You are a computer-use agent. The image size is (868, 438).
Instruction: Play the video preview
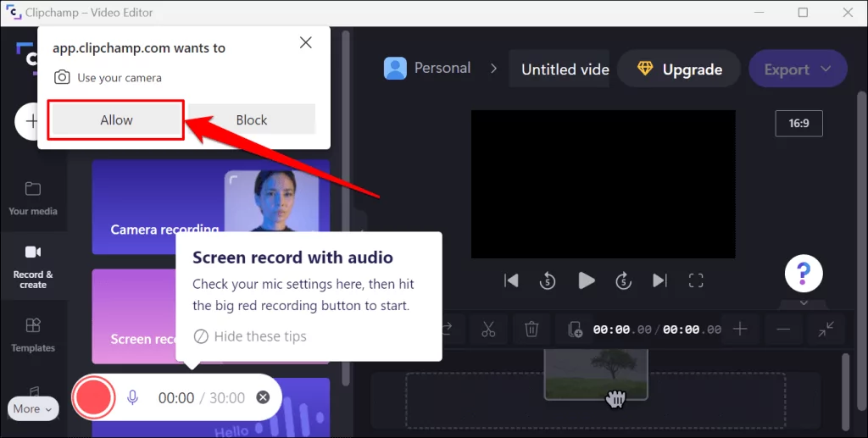pos(587,280)
